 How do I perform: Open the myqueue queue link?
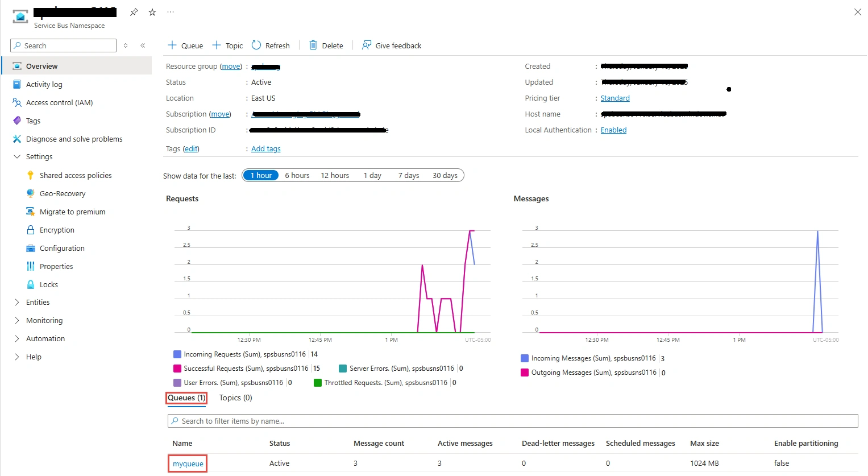(188, 463)
